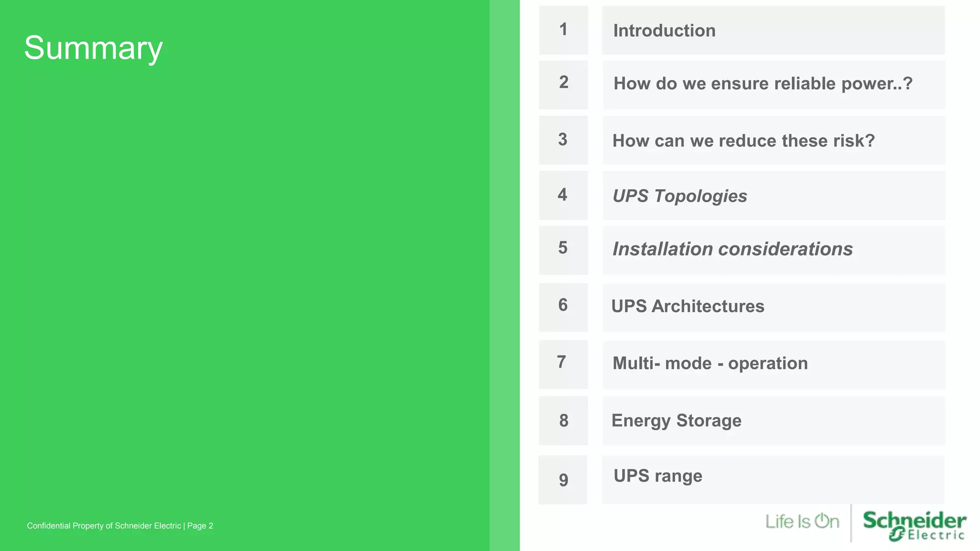Click number box 1
The width and height of the screenshot is (980, 551).
click(563, 30)
